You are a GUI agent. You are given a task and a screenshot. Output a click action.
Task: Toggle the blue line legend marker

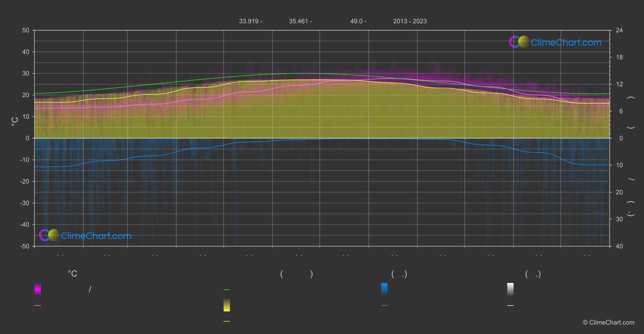point(384,306)
